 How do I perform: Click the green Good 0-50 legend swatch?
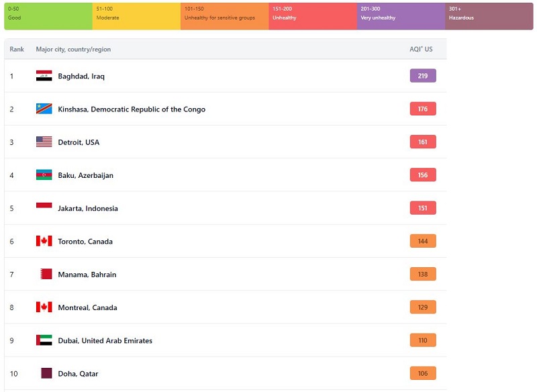point(48,16)
